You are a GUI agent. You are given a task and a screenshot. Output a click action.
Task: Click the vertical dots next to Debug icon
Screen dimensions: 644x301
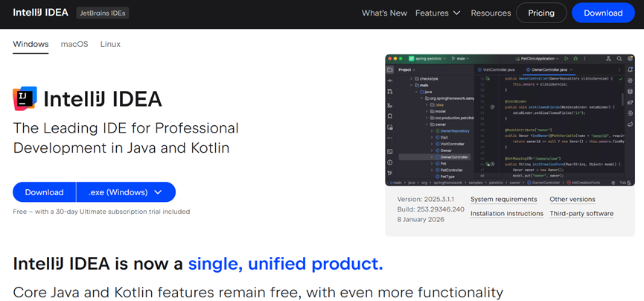click(585, 58)
